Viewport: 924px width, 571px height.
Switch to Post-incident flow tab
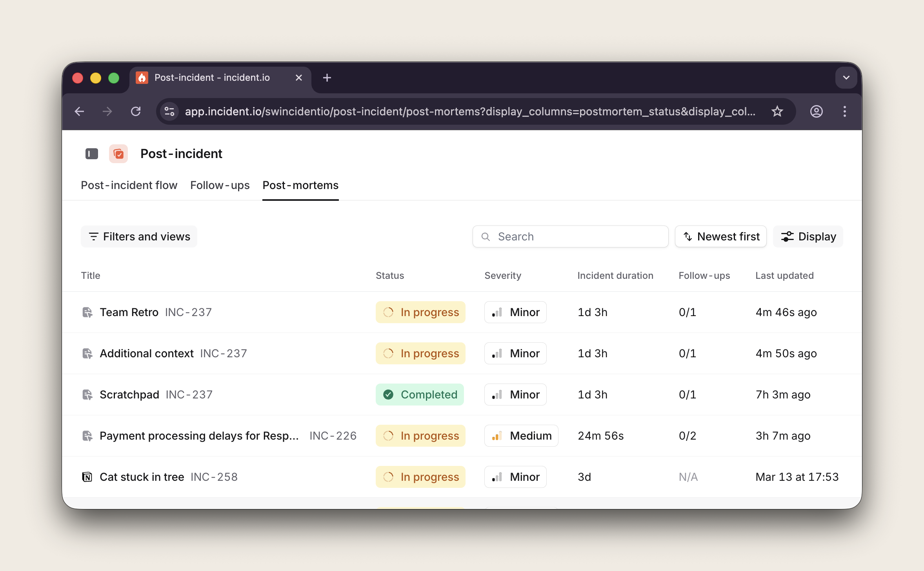coord(129,185)
